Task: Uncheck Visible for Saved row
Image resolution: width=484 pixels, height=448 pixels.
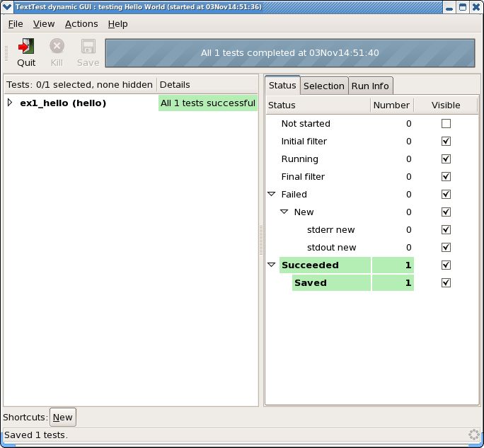Action: (x=446, y=283)
